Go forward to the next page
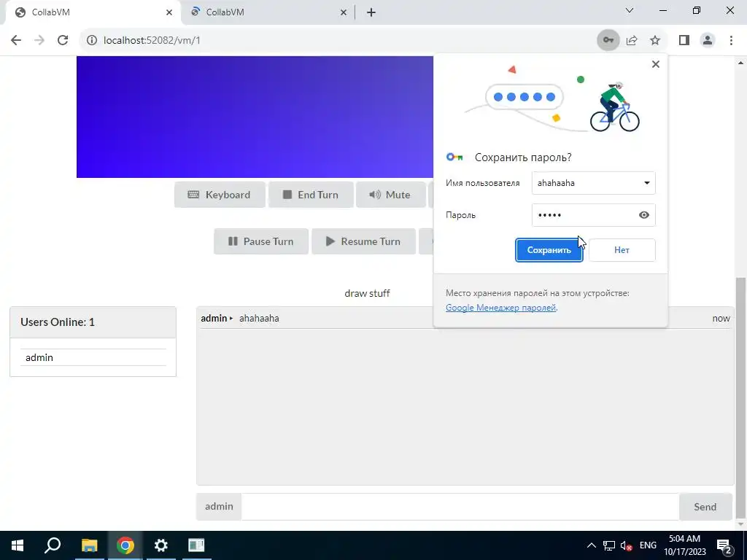Screen dimensions: 747x560 point(39,40)
